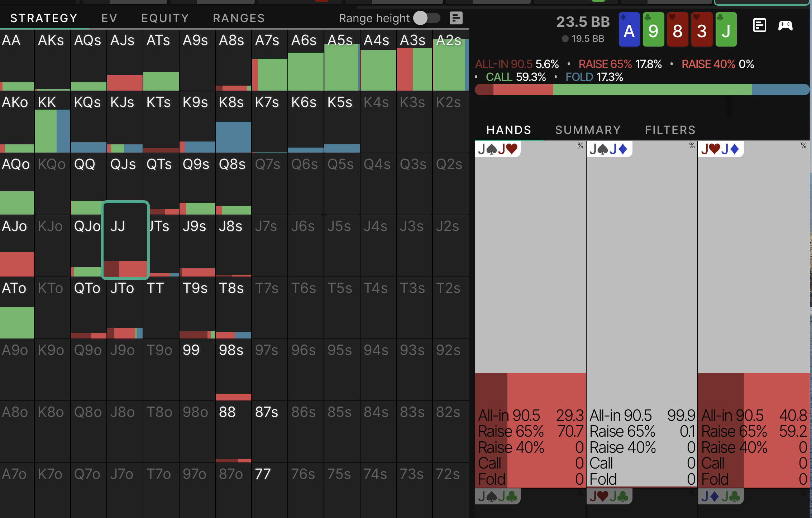Select the AQo hand cell
The width and height of the screenshot is (812, 518).
(17, 184)
